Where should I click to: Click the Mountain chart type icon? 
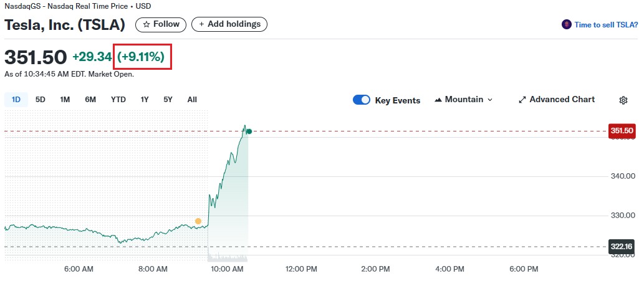click(x=438, y=100)
